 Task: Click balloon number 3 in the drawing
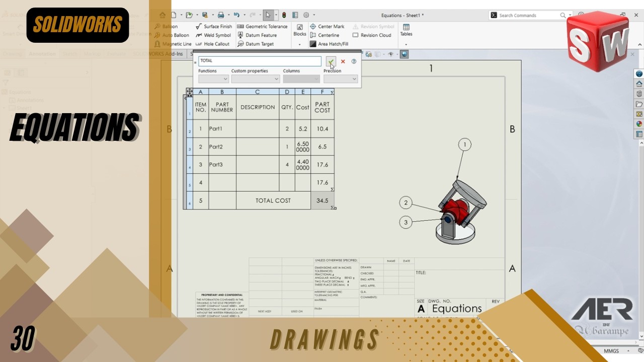point(406,222)
